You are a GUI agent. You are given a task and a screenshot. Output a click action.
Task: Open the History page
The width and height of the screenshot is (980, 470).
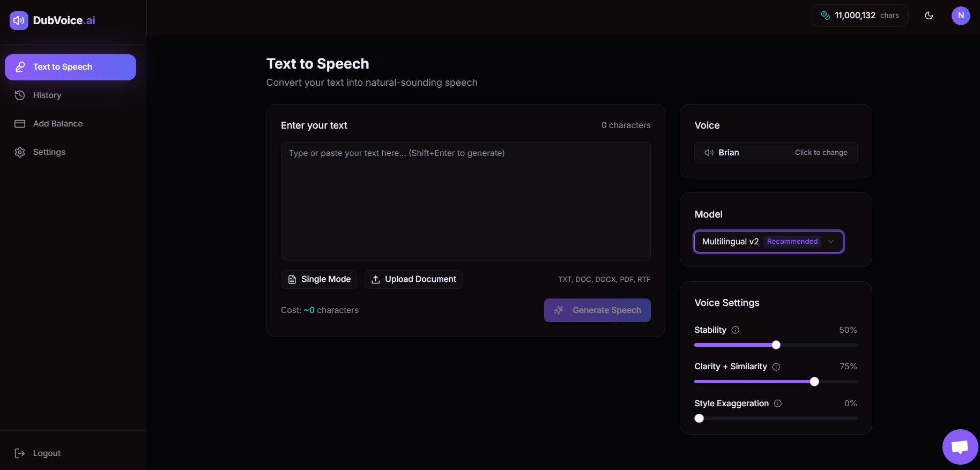(70, 95)
